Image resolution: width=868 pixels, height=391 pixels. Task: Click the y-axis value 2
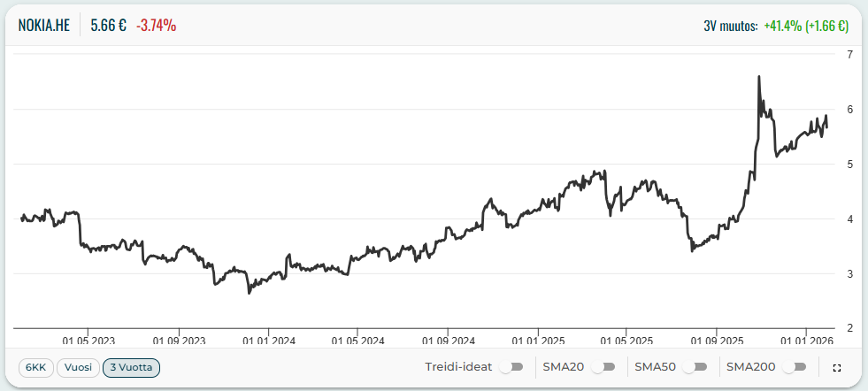849,328
